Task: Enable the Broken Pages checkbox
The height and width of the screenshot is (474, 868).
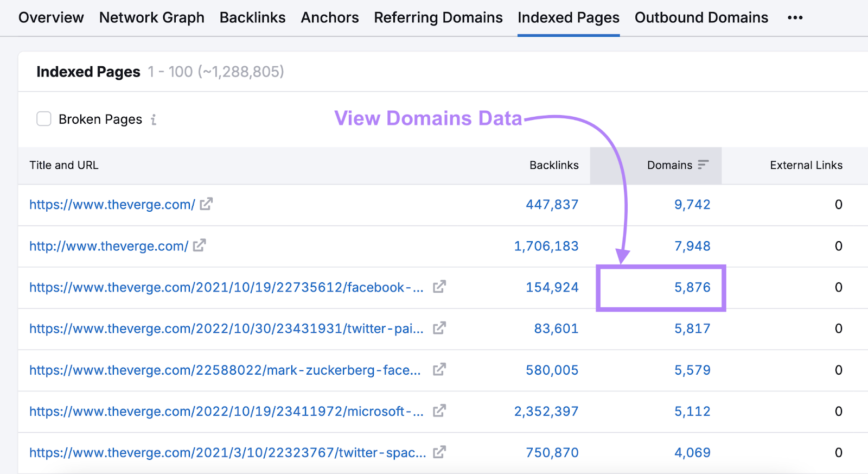Action: point(44,119)
